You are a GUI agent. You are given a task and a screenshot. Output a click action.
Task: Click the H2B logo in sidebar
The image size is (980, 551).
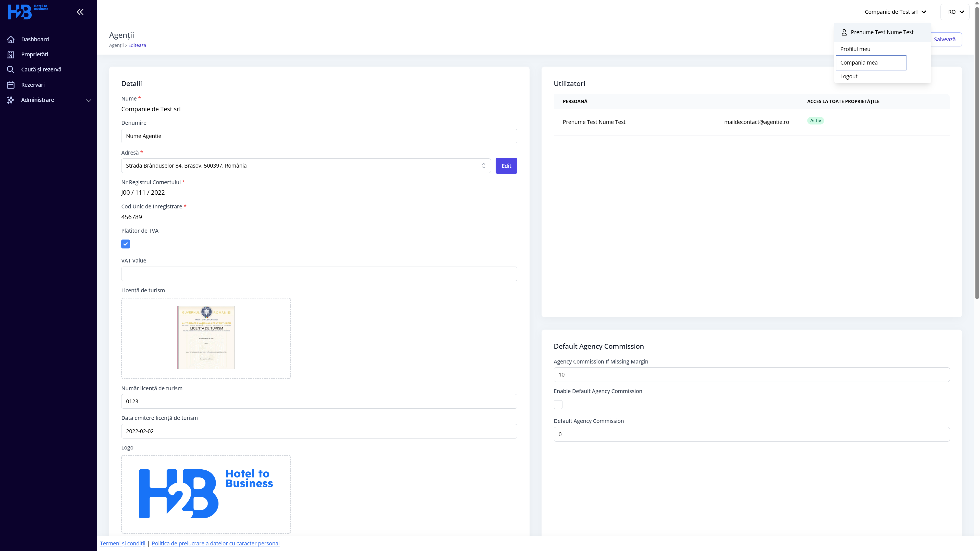28,12
